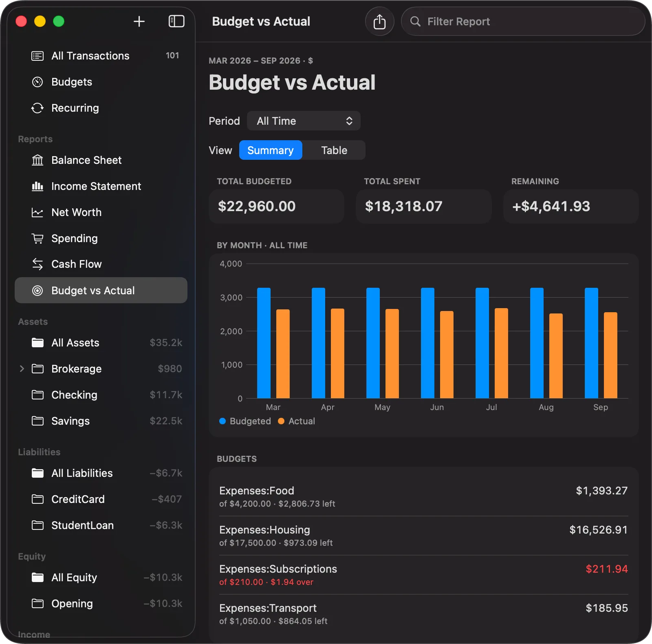Click the blue Mar budgeted bar
652x644 pixels.
264,343
